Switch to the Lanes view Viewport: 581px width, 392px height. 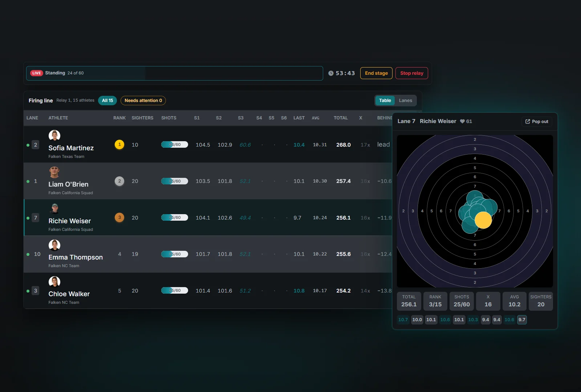point(405,101)
